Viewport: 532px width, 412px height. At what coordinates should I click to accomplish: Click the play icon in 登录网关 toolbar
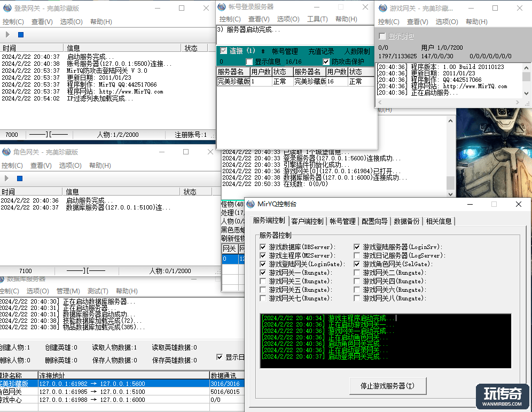tap(8, 35)
